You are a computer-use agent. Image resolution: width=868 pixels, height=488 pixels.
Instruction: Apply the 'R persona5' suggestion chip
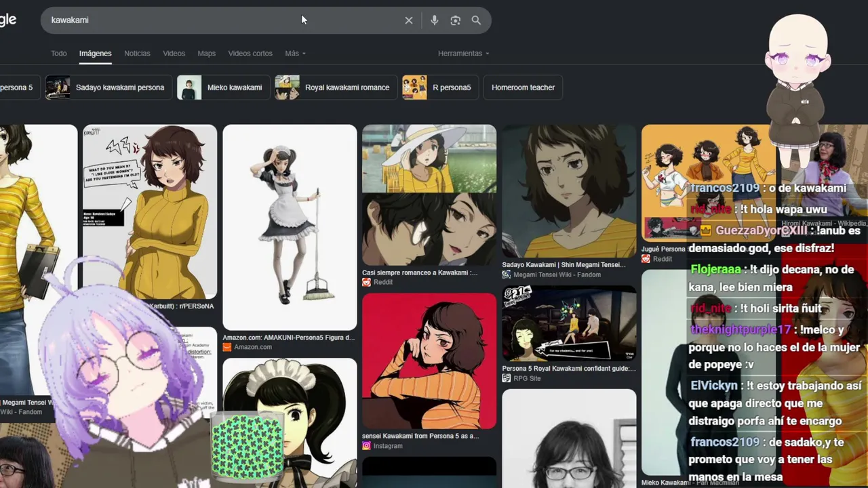[x=440, y=87]
